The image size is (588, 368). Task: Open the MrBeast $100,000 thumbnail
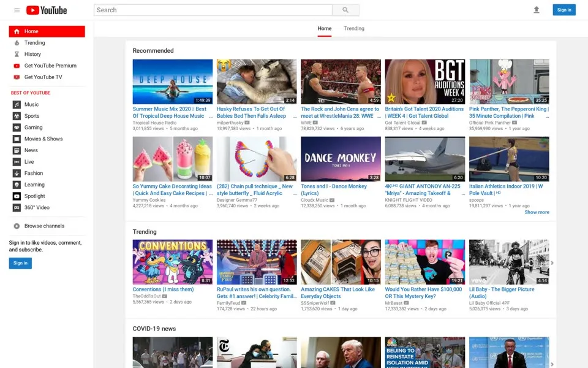coord(425,262)
